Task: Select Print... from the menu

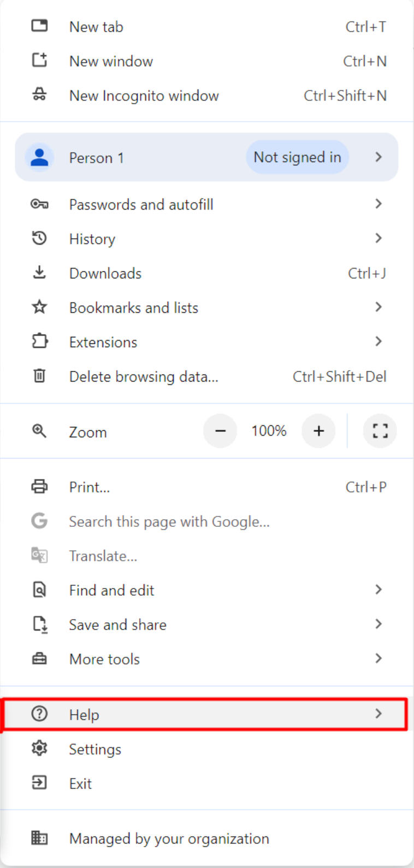Action: pyautogui.click(x=90, y=487)
